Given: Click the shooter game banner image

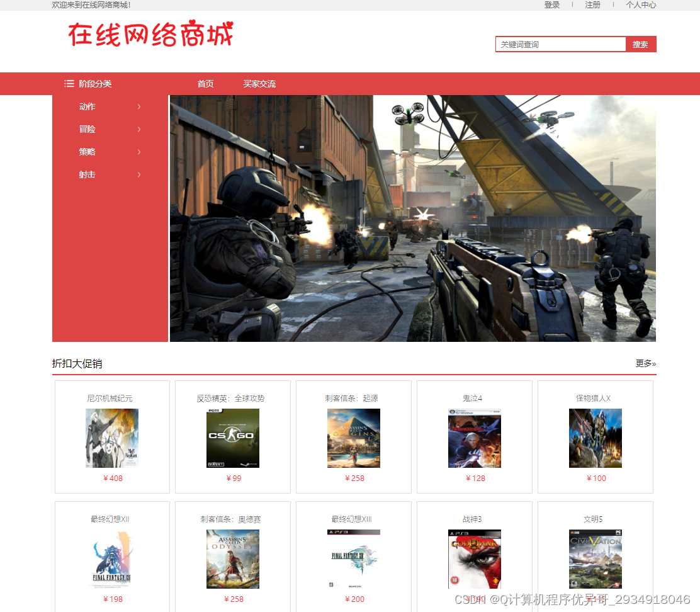Looking at the screenshot, I should click(412, 218).
